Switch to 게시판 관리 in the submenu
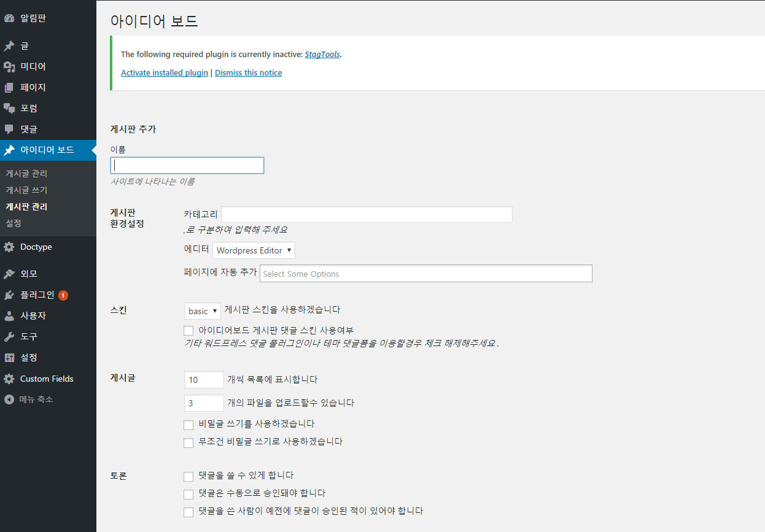 26,206
